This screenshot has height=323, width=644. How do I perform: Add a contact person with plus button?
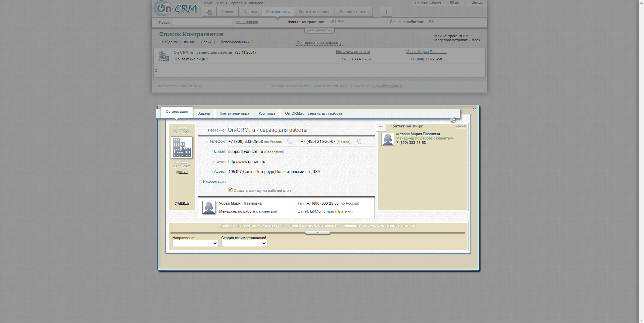381,127
